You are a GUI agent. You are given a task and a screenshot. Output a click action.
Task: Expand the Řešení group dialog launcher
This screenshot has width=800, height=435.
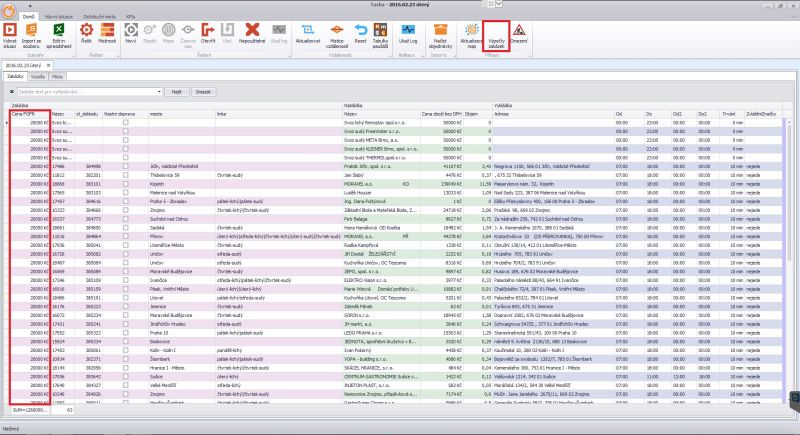pyautogui.click(x=290, y=55)
